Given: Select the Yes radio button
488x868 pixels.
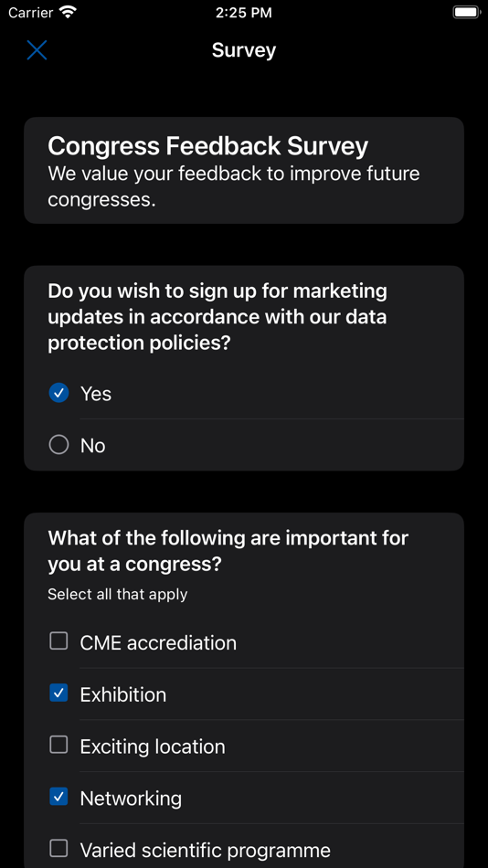Looking at the screenshot, I should coord(58,393).
